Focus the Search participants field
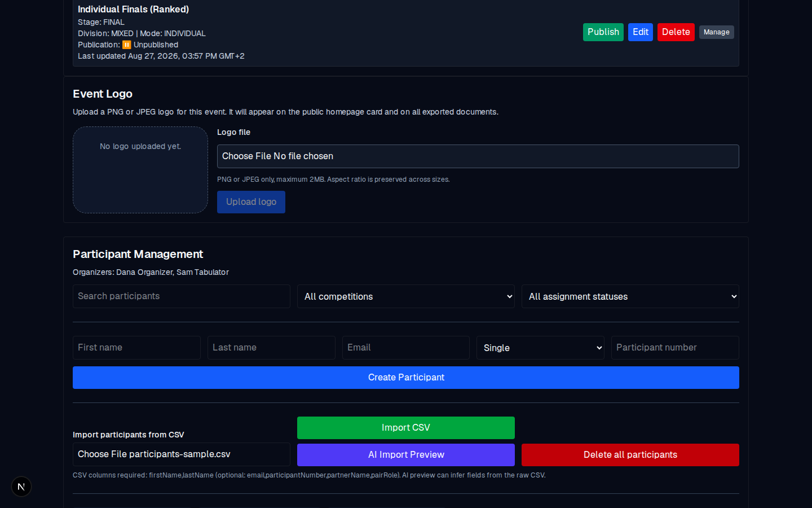 click(182, 296)
